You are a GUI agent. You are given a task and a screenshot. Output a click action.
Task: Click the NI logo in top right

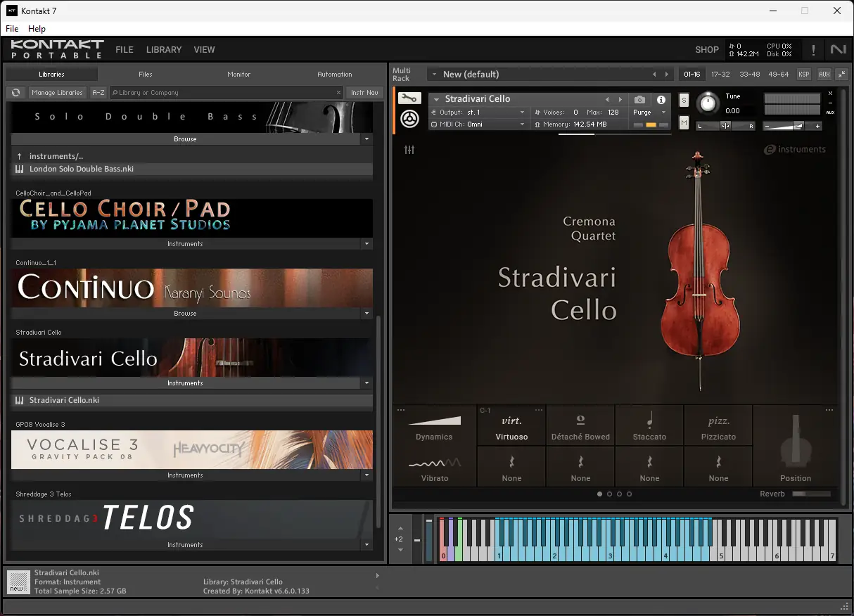pyautogui.click(x=838, y=50)
